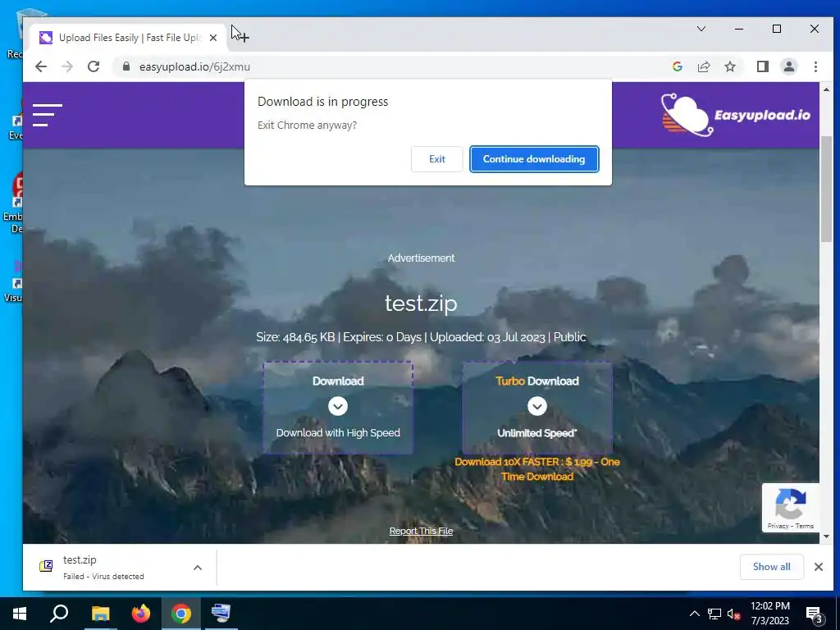Open the Report This File link

(421, 531)
